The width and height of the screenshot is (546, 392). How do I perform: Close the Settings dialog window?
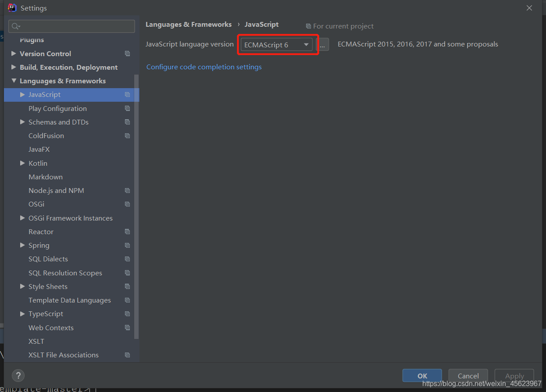[x=529, y=8]
